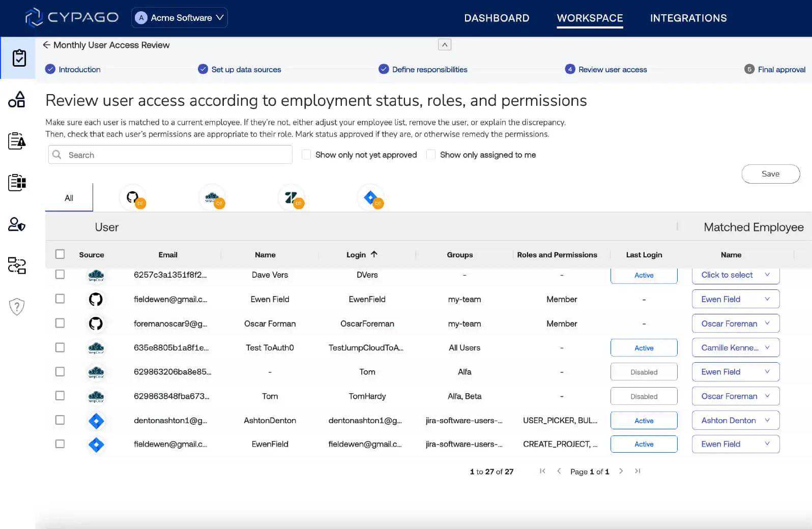
Task: Check the select-all checkbox in the table header
Action: 60,254
